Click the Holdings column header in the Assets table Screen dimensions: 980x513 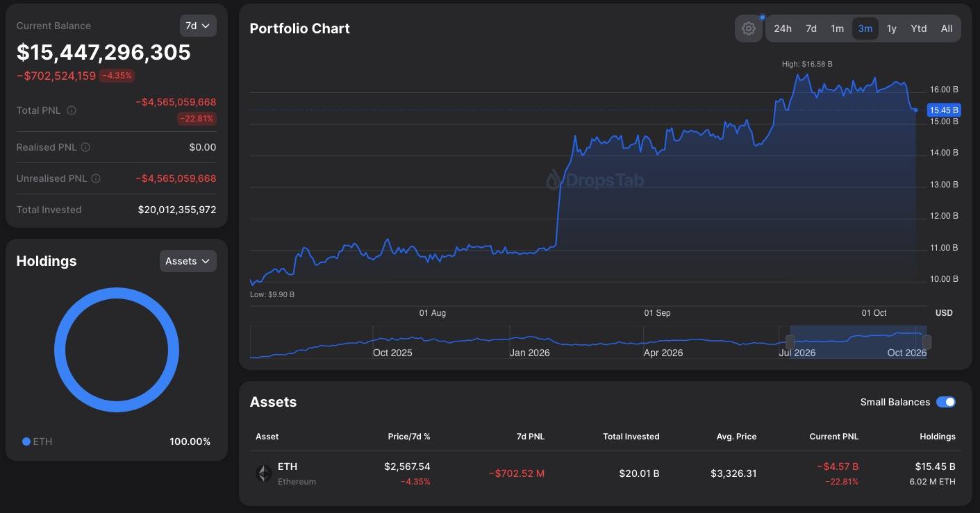pyautogui.click(x=938, y=437)
